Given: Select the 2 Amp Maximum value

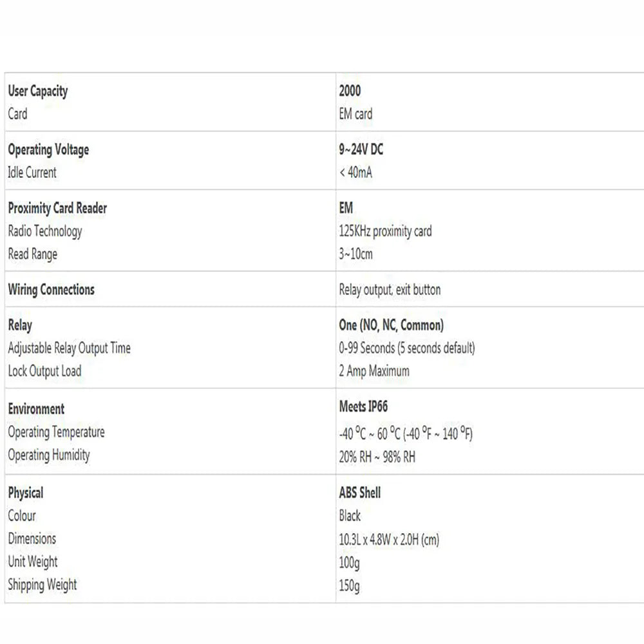Looking at the screenshot, I should (374, 372).
